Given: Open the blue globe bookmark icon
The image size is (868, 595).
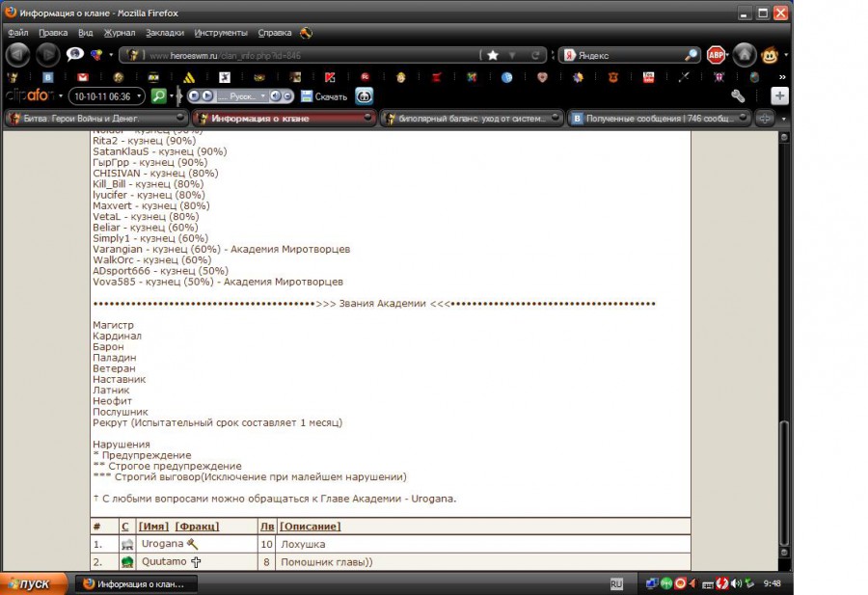Looking at the screenshot, I should point(506,77).
